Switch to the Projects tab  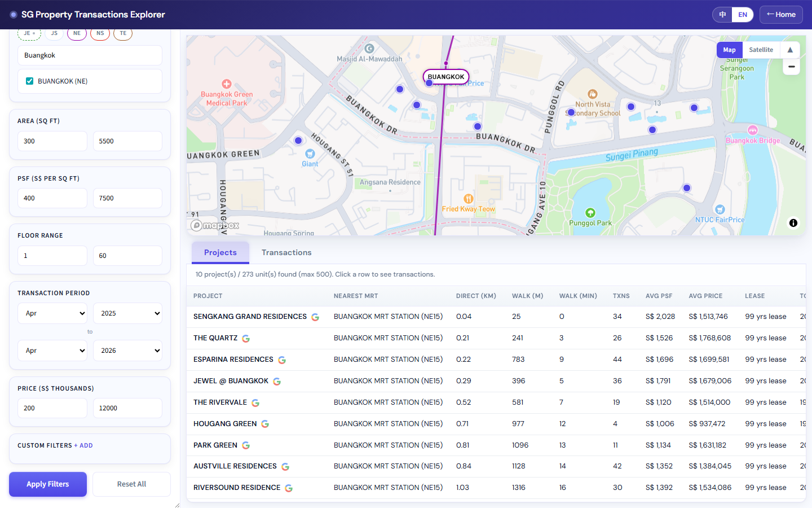click(x=220, y=252)
